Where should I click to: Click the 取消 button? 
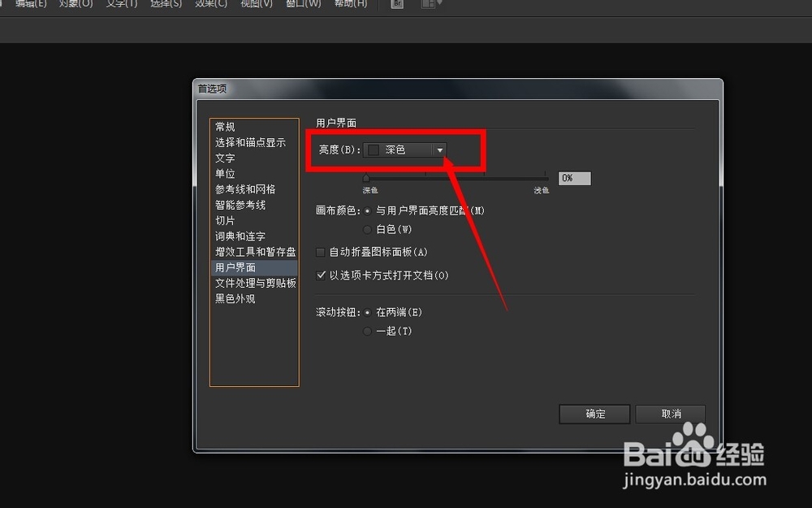tap(671, 414)
